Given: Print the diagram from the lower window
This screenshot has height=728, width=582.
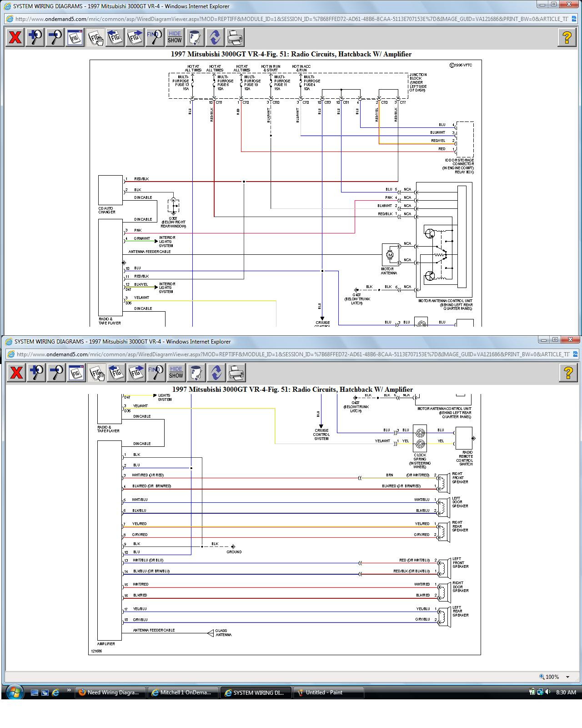Looking at the screenshot, I should [236, 373].
